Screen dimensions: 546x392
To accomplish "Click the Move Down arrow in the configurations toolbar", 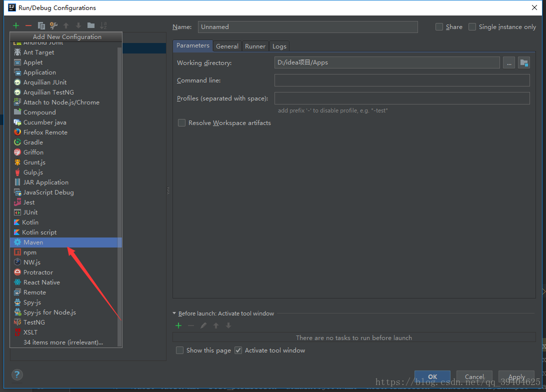I will (78, 25).
